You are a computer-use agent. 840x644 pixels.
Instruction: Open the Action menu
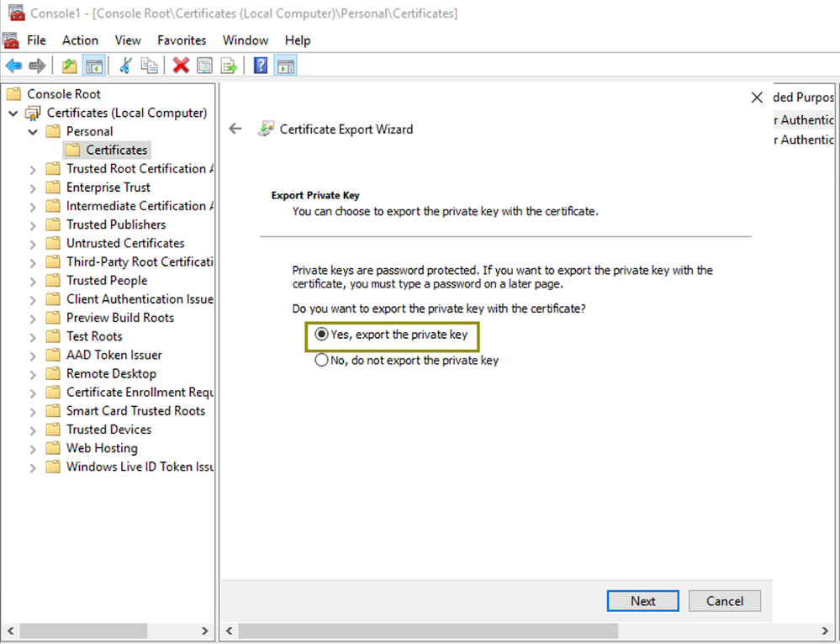80,40
